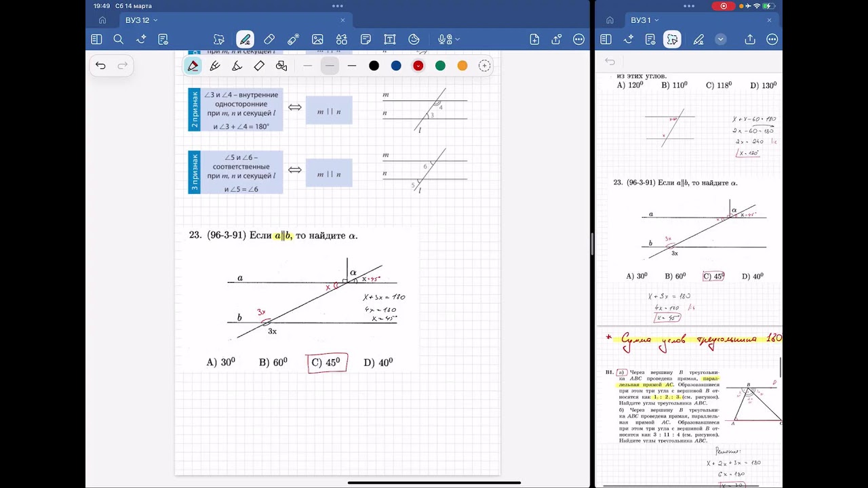
Task: Choose the brush pen style
Action: (237, 66)
